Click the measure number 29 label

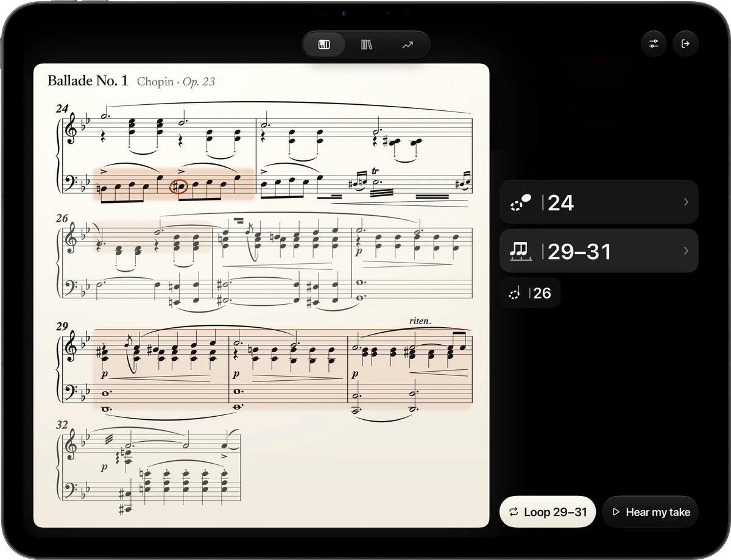(x=62, y=327)
